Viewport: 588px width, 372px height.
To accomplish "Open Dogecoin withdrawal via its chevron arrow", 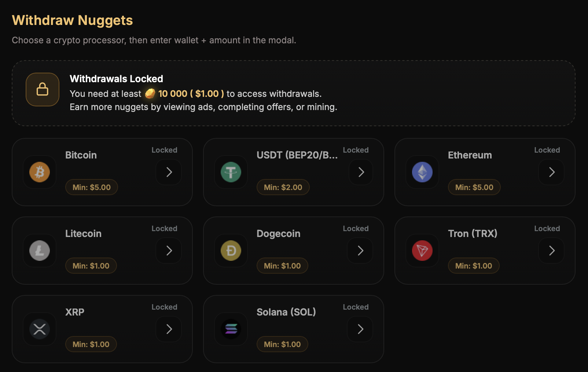I will coord(360,251).
